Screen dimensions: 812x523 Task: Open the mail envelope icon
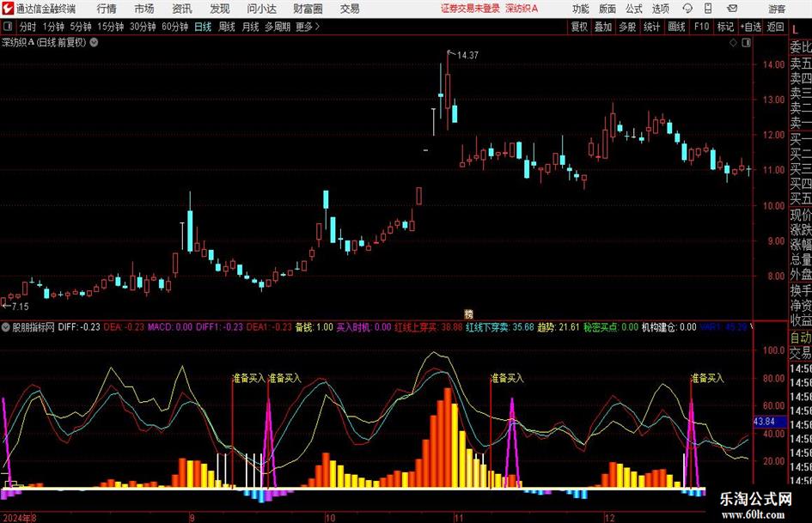pyautogui.click(x=732, y=9)
